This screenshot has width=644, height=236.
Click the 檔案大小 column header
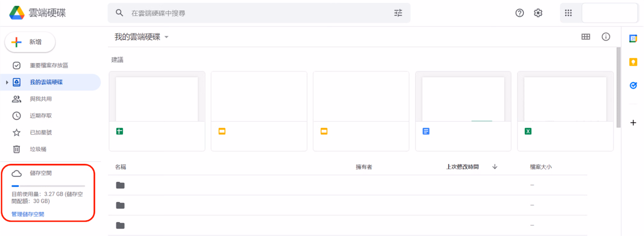click(x=541, y=167)
